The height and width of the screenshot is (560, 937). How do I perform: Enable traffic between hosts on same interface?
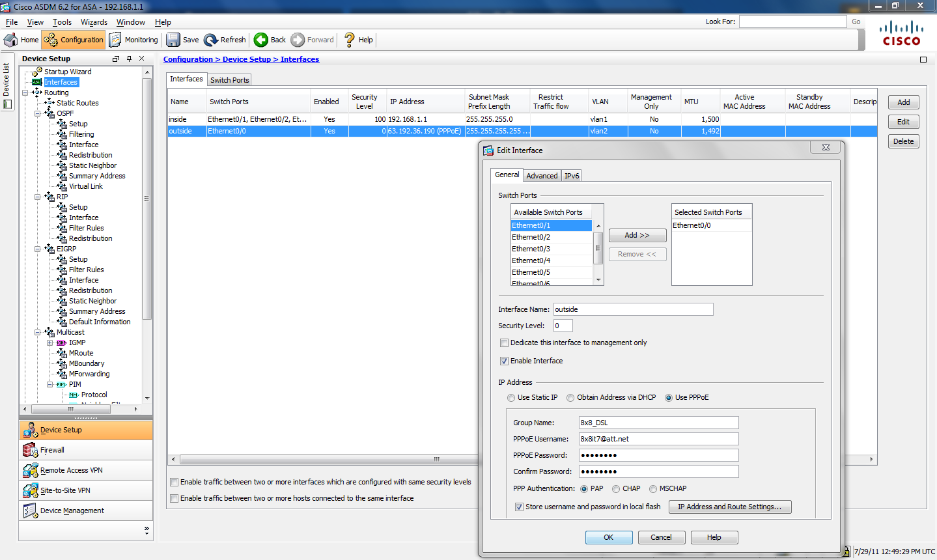(174, 498)
